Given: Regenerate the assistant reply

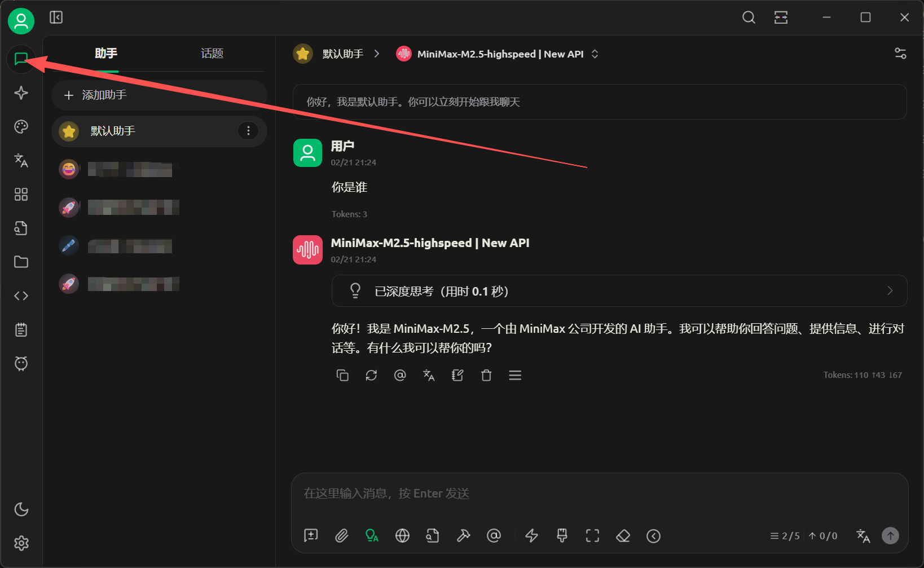Looking at the screenshot, I should tap(371, 375).
